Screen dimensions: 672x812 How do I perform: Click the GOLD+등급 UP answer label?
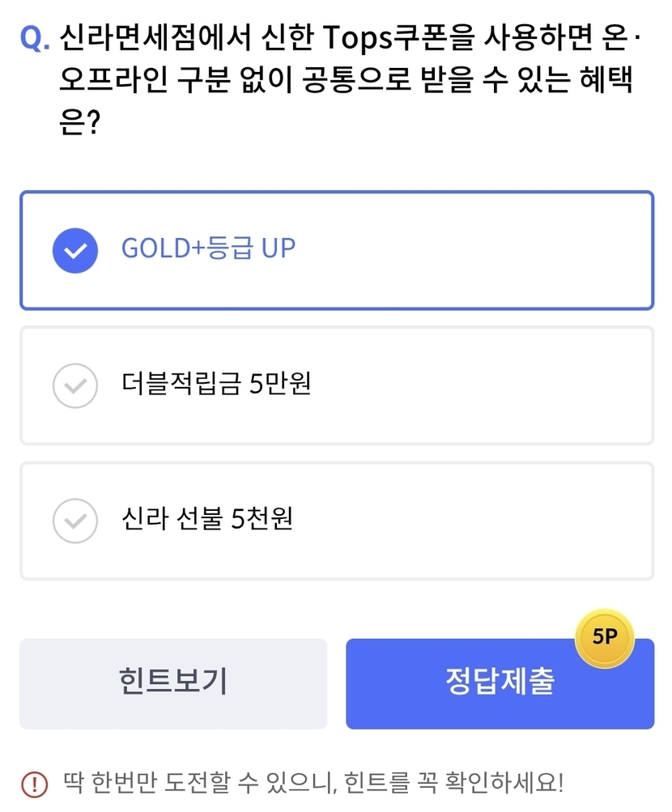click(x=208, y=249)
